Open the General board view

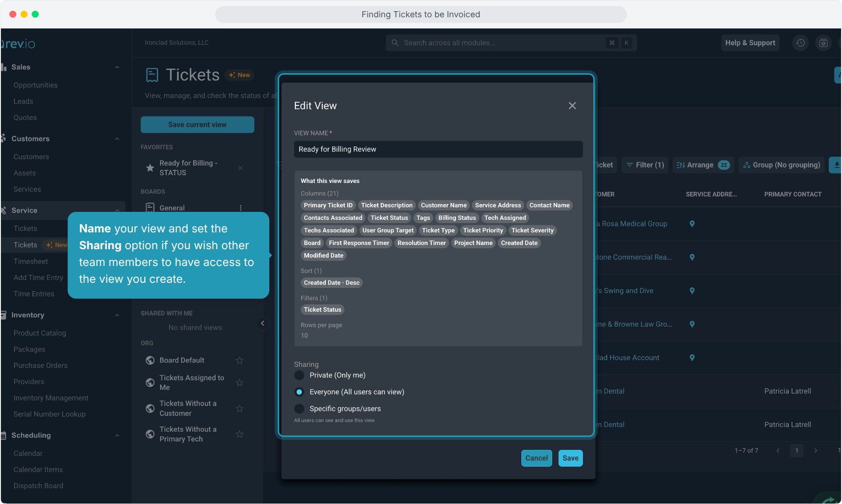pos(172,208)
